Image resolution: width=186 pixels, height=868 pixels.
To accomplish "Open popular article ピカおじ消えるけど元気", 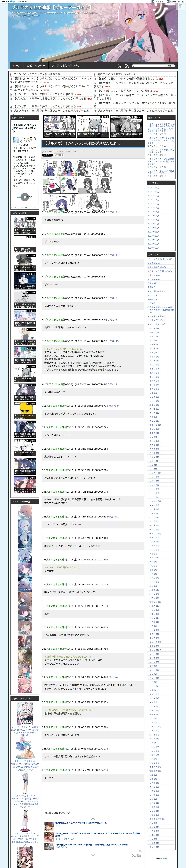I will coord(25,410).
